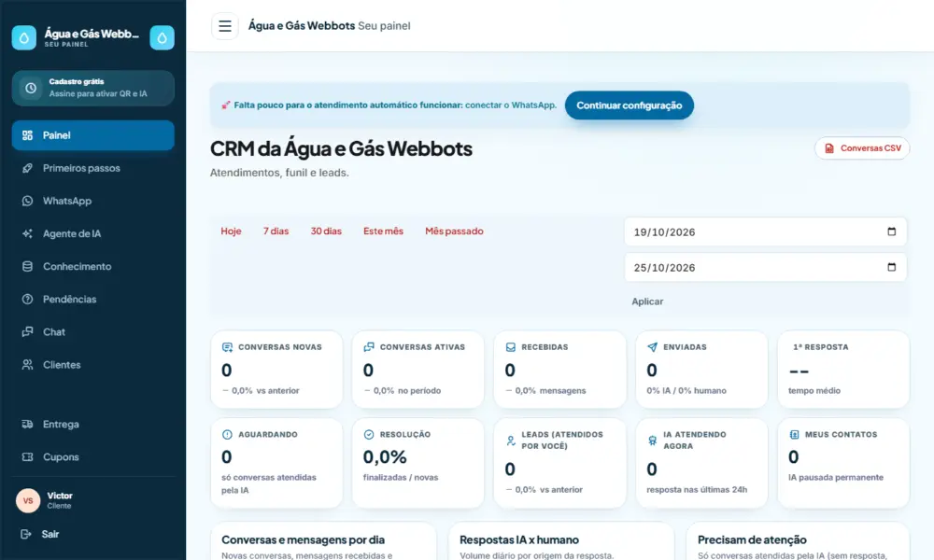This screenshot has width=934, height=560.
Task: Click the hamburger menu button in header
Action: coord(224,26)
